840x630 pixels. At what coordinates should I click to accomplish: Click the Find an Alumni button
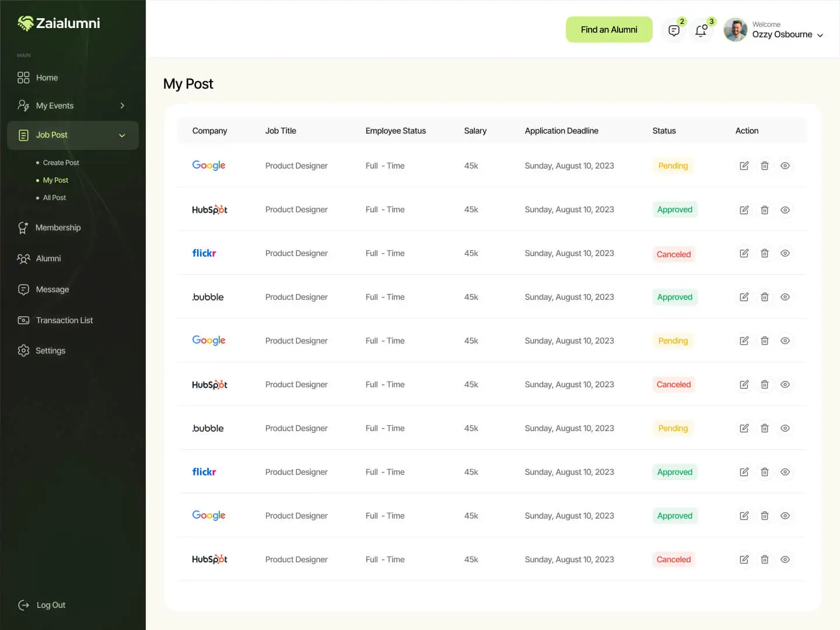coord(609,30)
